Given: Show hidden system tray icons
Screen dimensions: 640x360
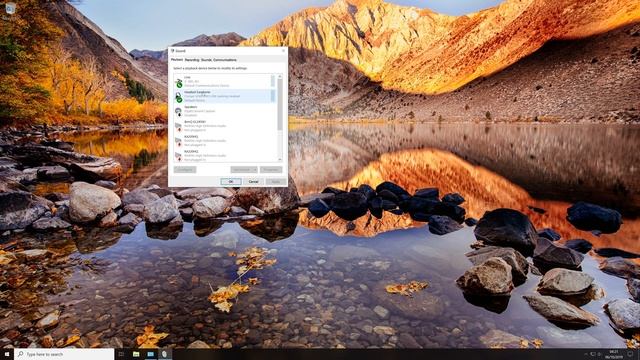Looking at the screenshot, I should (586, 354).
